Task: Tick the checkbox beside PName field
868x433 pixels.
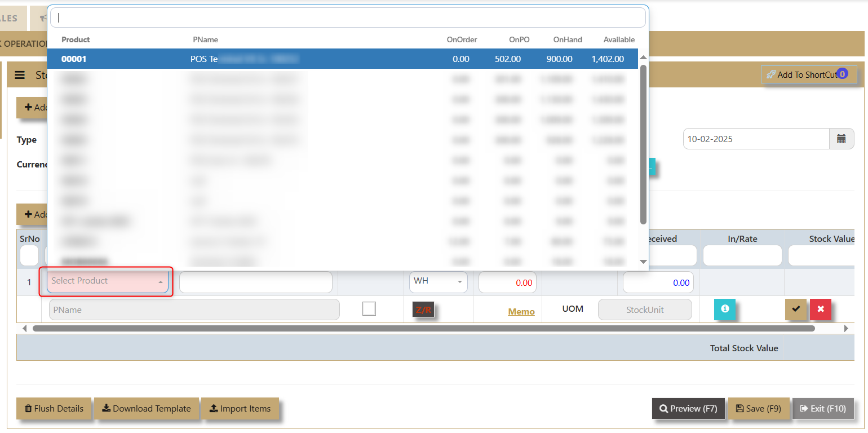Action: click(x=369, y=309)
